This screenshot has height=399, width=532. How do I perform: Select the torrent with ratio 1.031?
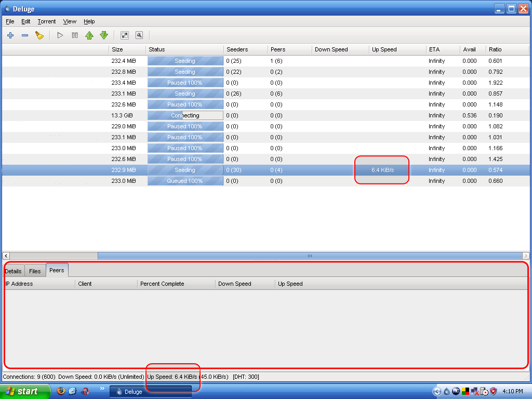(x=265, y=137)
